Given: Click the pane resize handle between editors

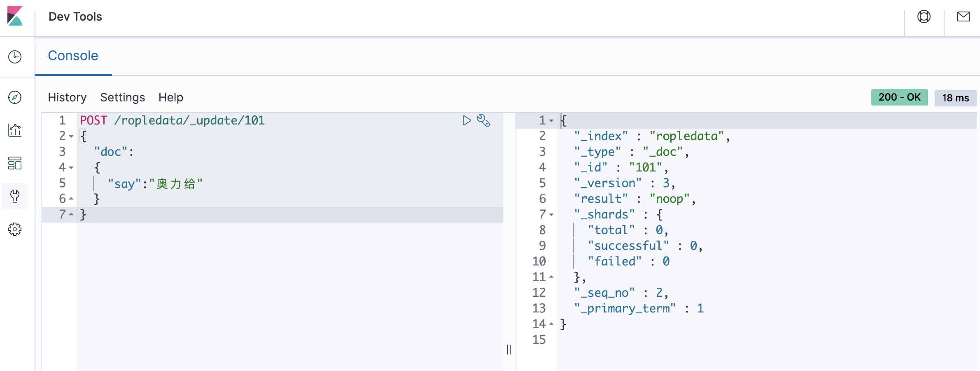Looking at the screenshot, I should 509,350.
